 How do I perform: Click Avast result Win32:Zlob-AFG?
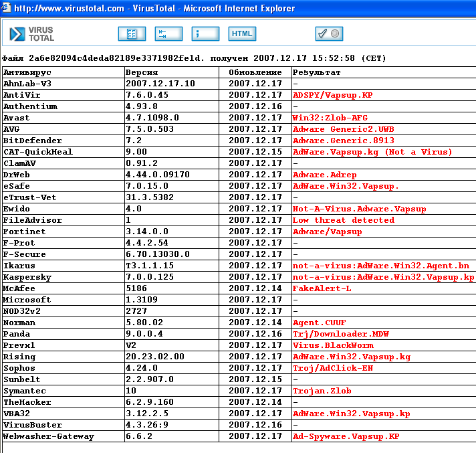pyautogui.click(x=330, y=118)
